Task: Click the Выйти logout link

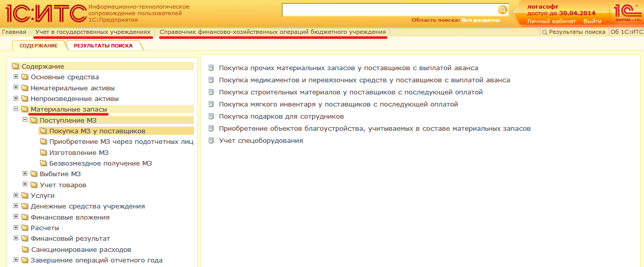Action: point(592,21)
